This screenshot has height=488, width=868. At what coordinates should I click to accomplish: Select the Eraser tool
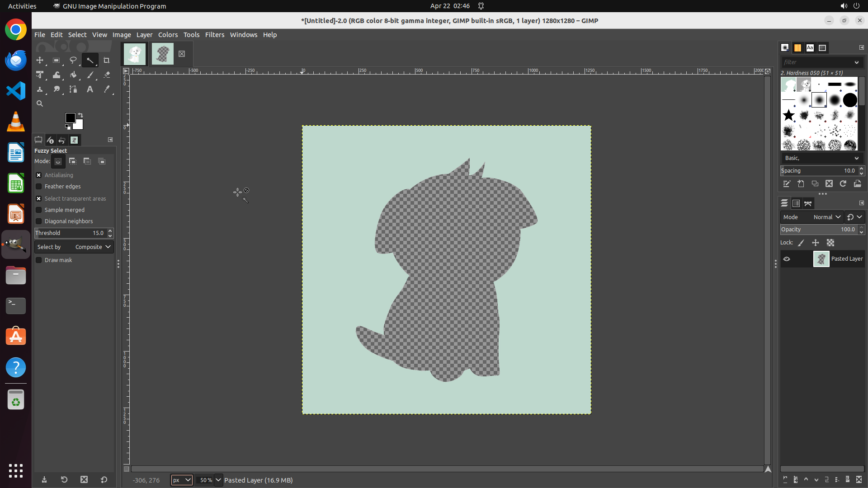coord(107,75)
